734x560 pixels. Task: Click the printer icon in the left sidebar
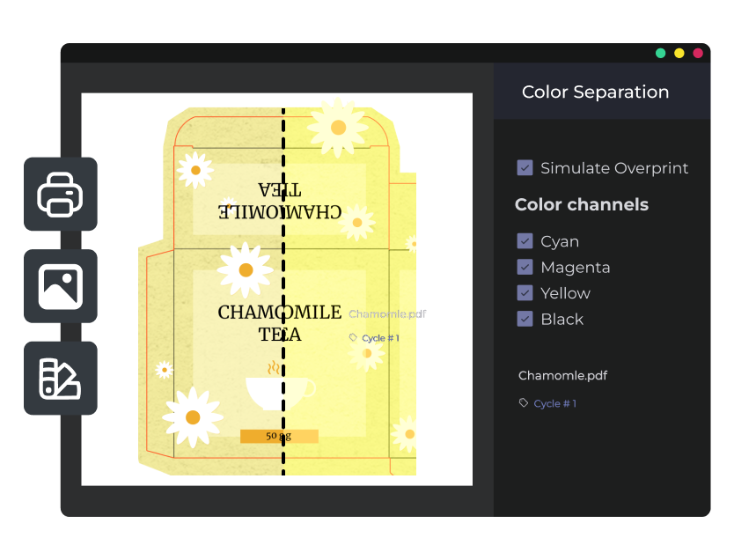tap(60, 194)
